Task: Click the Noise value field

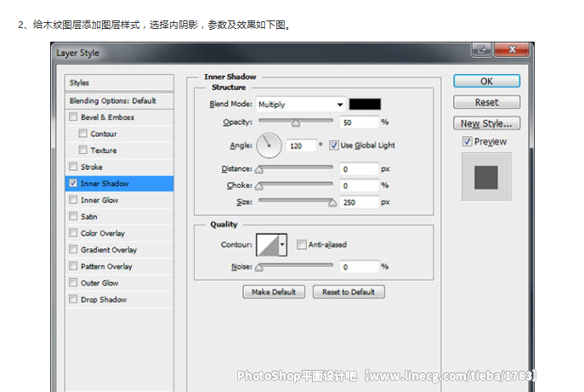Action: pos(359,267)
